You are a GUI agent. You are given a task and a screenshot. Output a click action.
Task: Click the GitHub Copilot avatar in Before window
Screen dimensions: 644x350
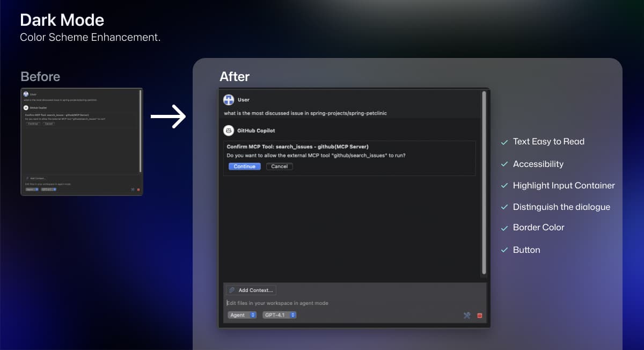[26, 108]
